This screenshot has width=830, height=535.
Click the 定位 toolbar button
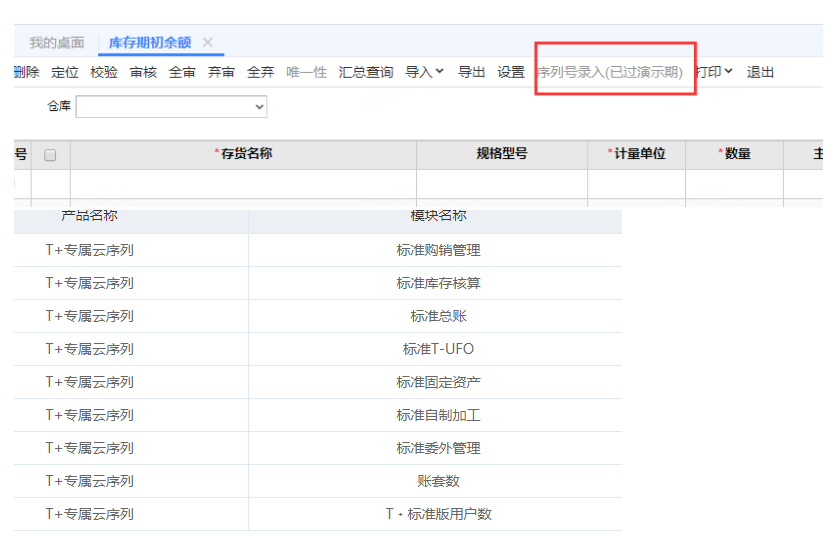click(x=65, y=72)
